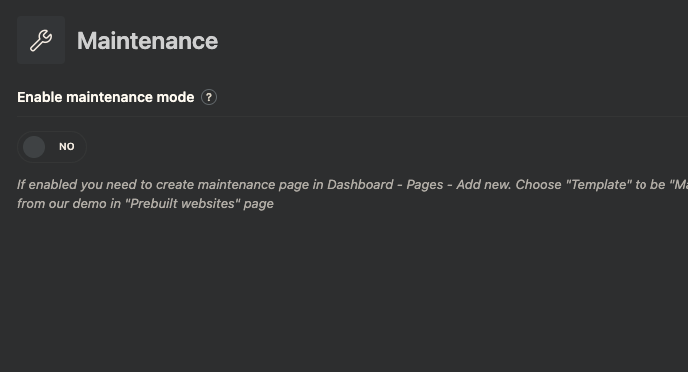
Task: Toggle the Enable maintenance mode switch
Action: [52, 147]
